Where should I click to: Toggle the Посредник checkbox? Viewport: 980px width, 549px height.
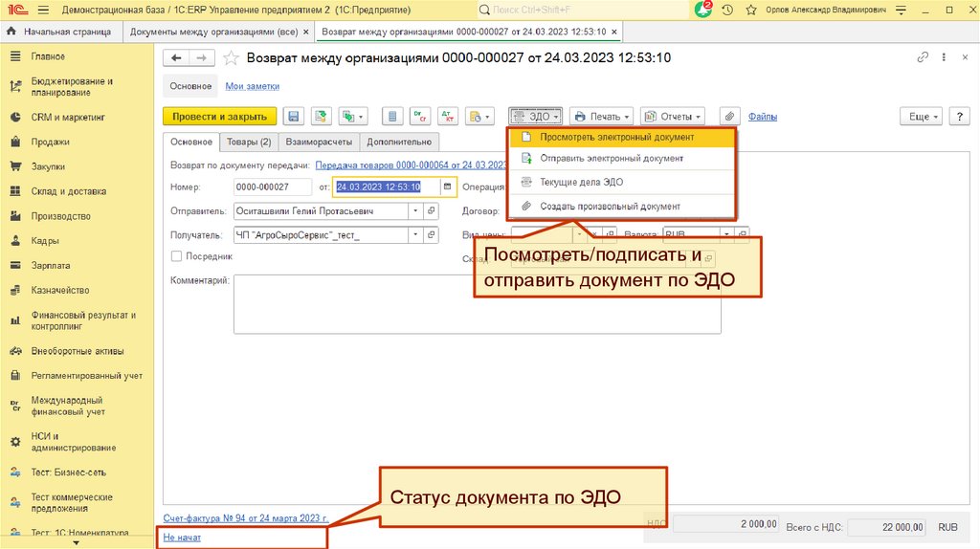[x=176, y=256]
